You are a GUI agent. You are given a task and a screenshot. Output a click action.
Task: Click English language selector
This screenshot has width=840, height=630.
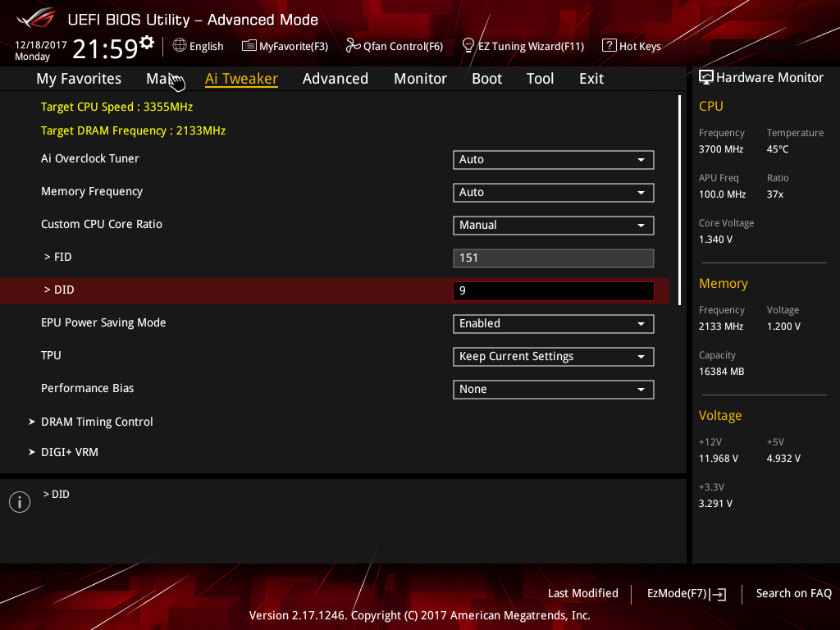click(206, 46)
